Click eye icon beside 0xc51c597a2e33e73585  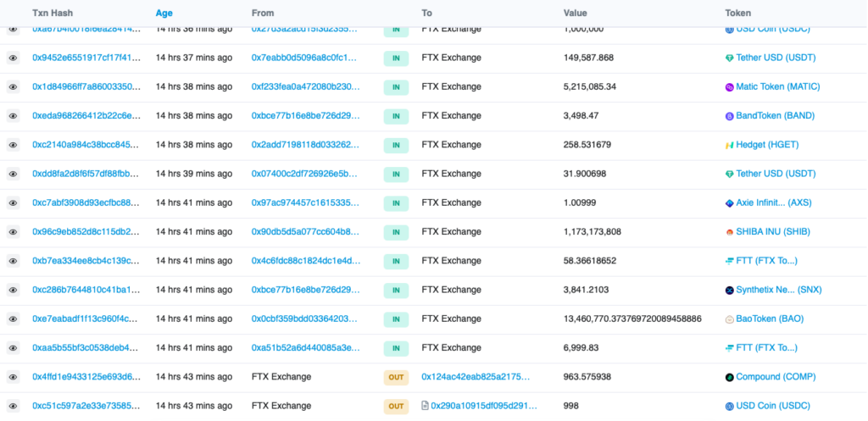tap(14, 406)
